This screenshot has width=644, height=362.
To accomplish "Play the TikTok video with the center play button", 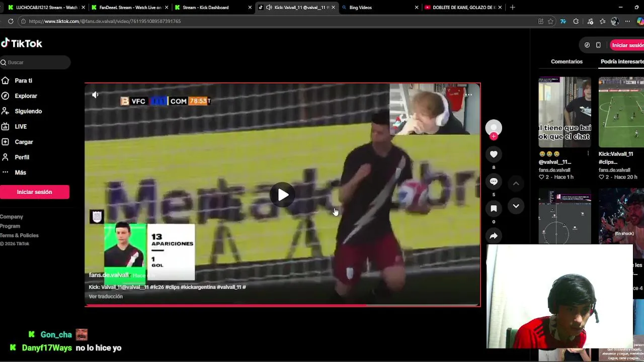I will 283,195.
